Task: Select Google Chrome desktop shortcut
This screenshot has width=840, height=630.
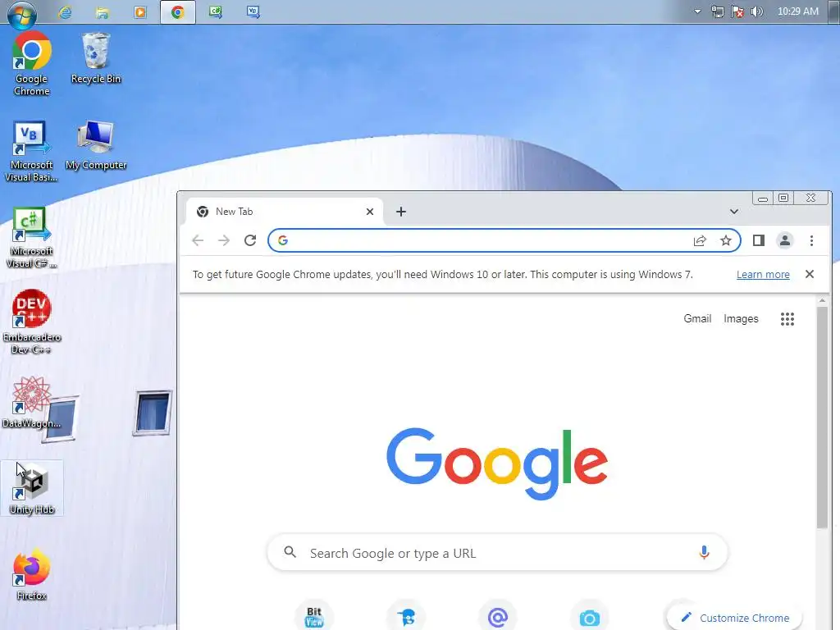Action: pyautogui.click(x=32, y=63)
